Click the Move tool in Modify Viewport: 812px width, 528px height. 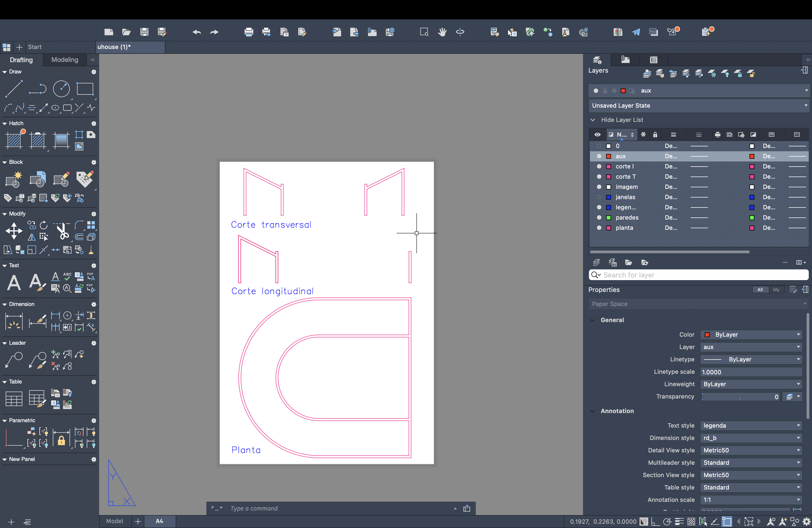point(14,231)
